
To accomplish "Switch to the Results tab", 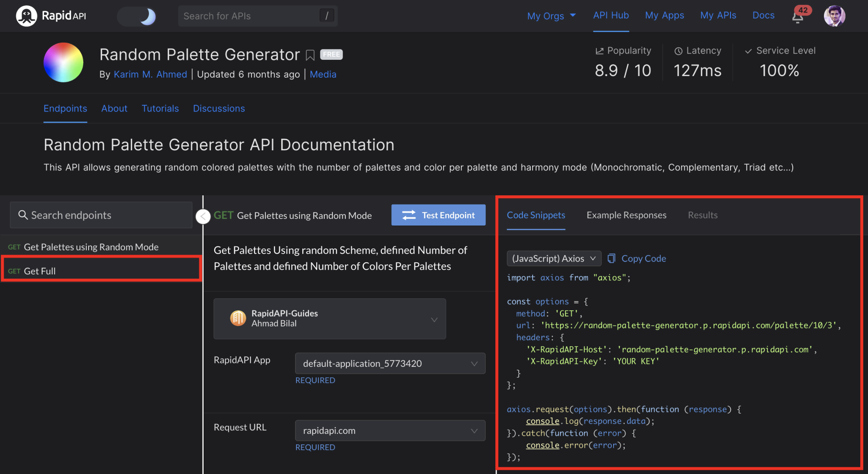I will pos(703,215).
